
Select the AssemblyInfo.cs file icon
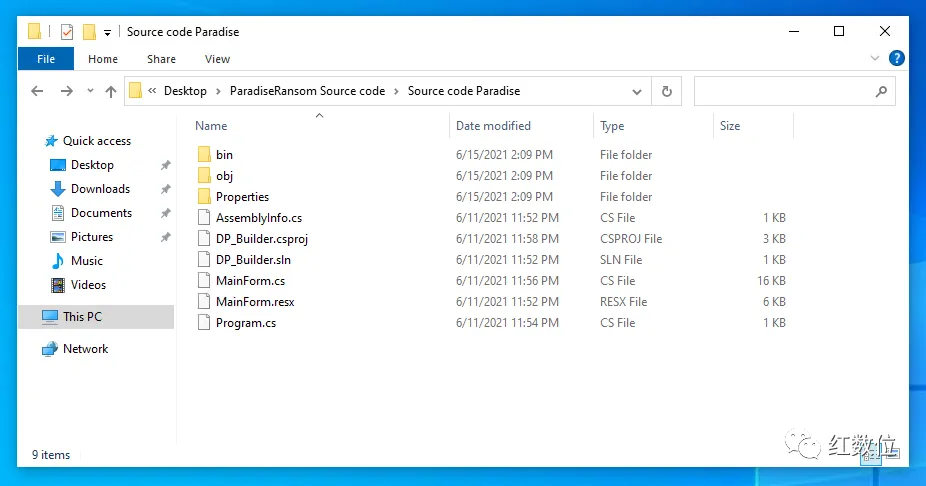click(x=204, y=218)
